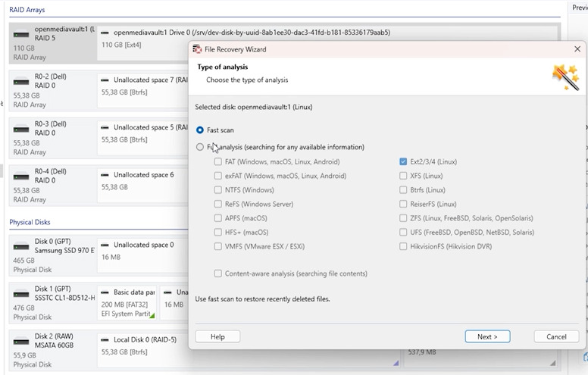588x375 pixels.
Task: Click the 16 MB unallocated icon on Disk 1
Action: 168,292
